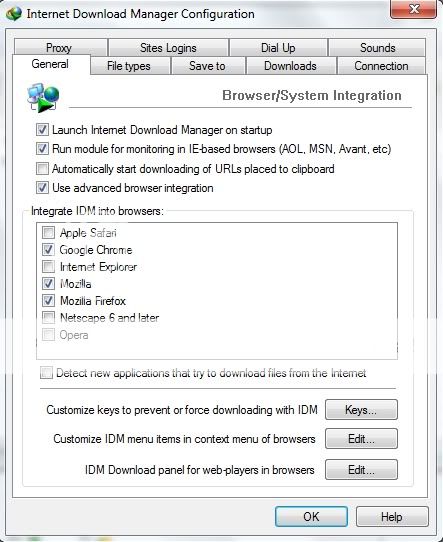Check the Apple Safari browser box
The image size is (443, 542).
click(48, 233)
